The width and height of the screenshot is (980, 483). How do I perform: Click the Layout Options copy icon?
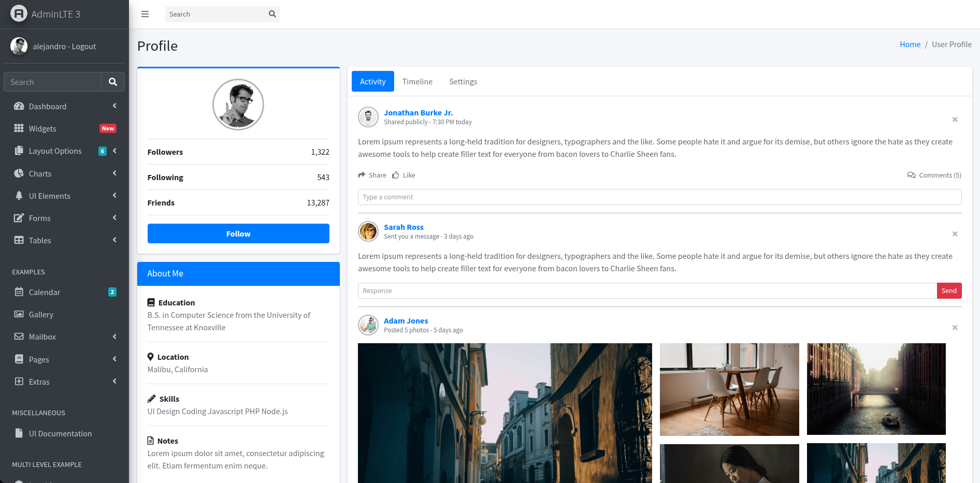point(19,151)
